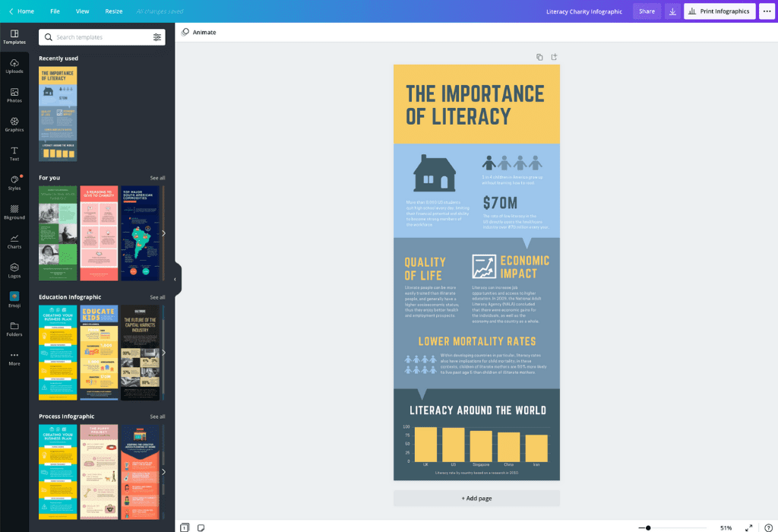This screenshot has height=532, width=778.
Task: Open the Emoji panel
Action: tap(15, 299)
